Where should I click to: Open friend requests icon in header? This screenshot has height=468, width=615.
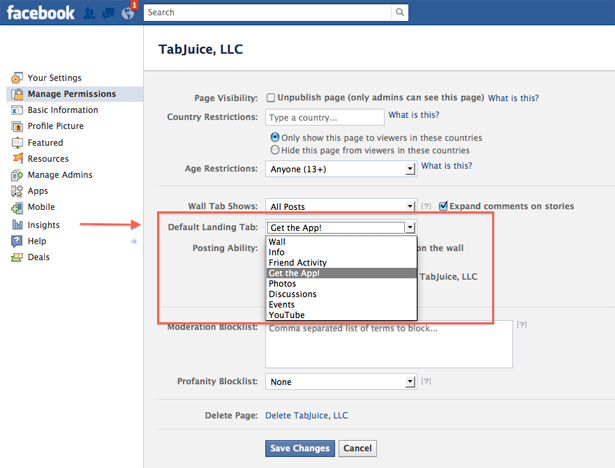(89, 13)
